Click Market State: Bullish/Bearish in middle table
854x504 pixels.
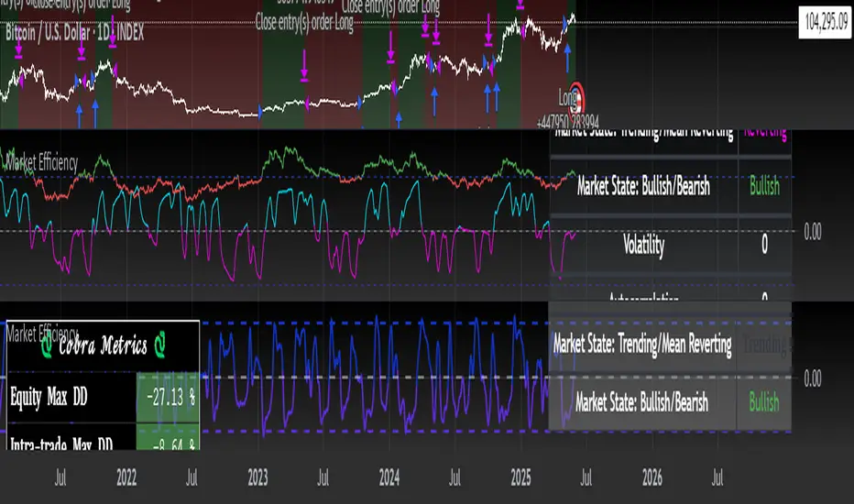pos(643,187)
